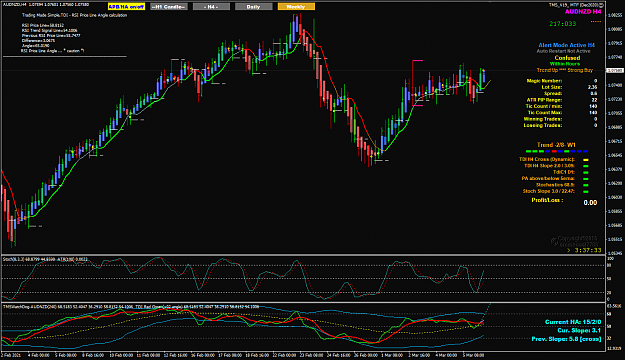Image resolution: width=625 pixels, height=360 pixels.
Task: Click the Tic Count / min label
Action: [544, 106]
